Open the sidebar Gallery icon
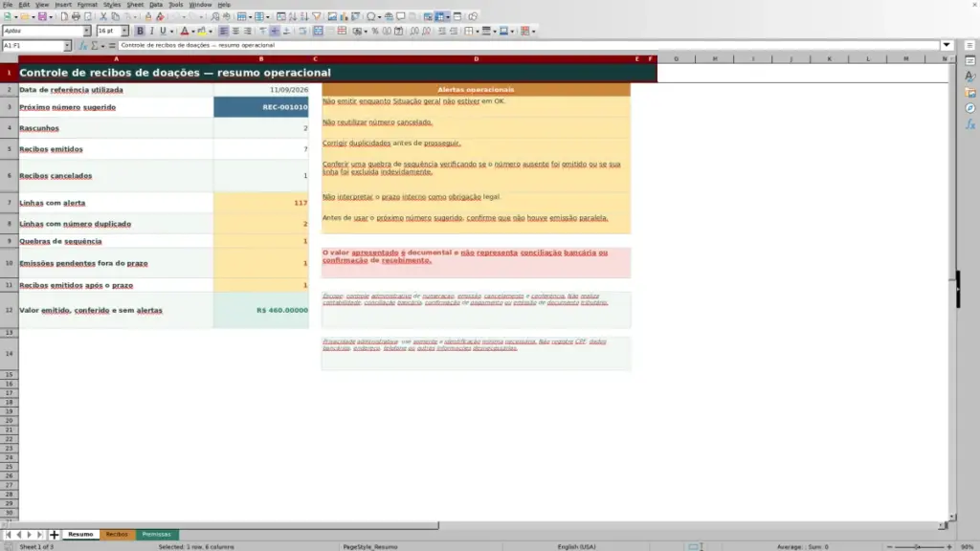Screen dimensions: 980x551 tap(970, 93)
